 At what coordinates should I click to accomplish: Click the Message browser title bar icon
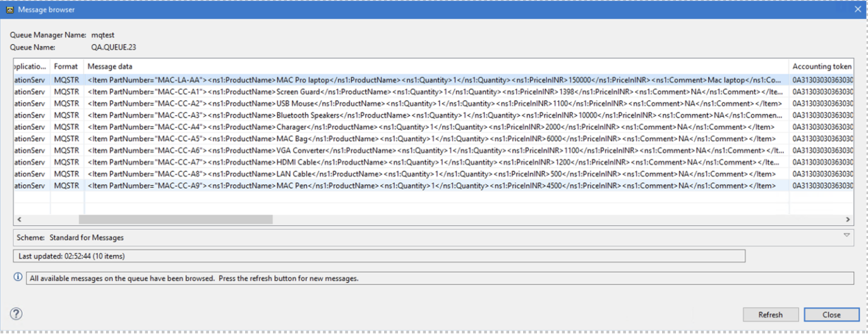pos(9,9)
